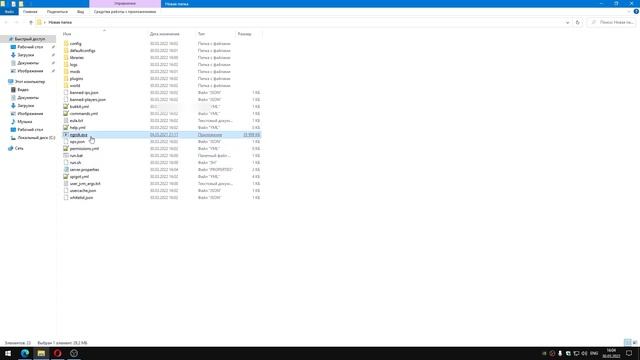Go up one folder level
640x360 pixels.
tap(31, 22)
